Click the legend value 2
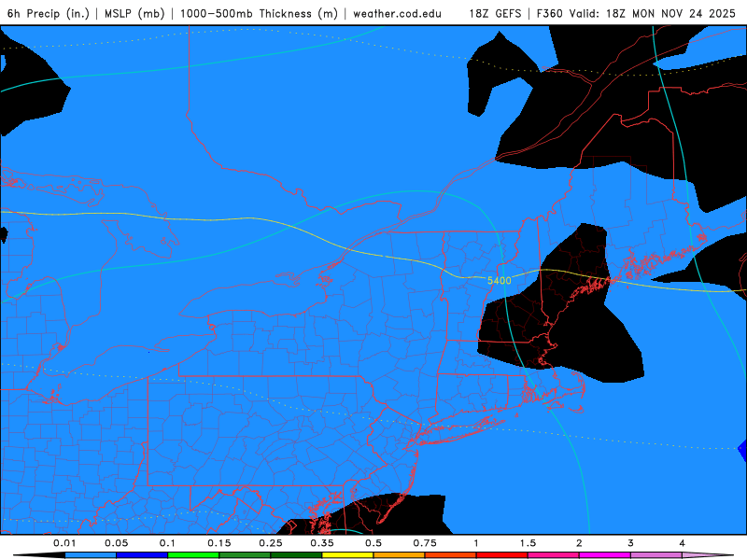 click(x=579, y=543)
